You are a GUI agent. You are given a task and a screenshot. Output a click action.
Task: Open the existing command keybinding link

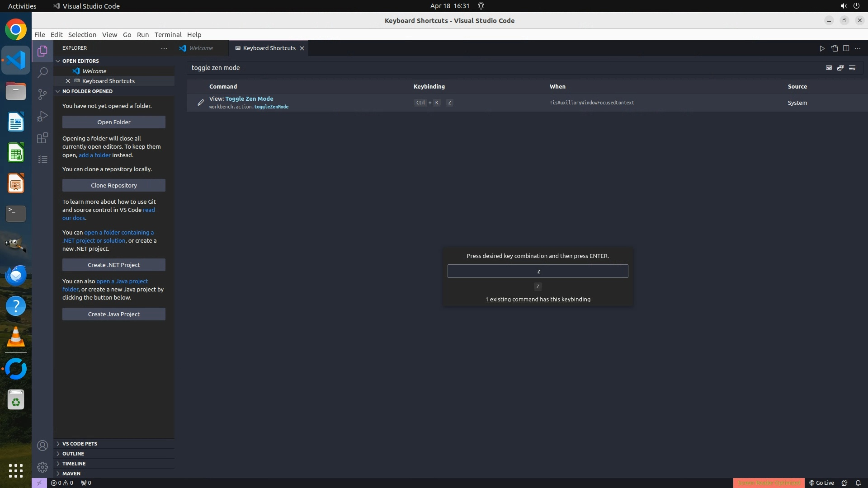(x=538, y=299)
